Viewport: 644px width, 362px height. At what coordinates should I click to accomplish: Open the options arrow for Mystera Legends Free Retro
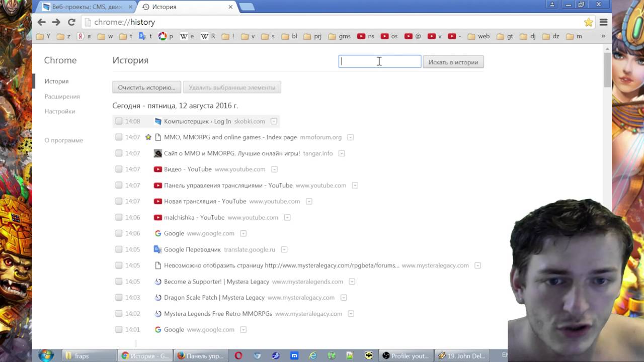click(x=351, y=314)
